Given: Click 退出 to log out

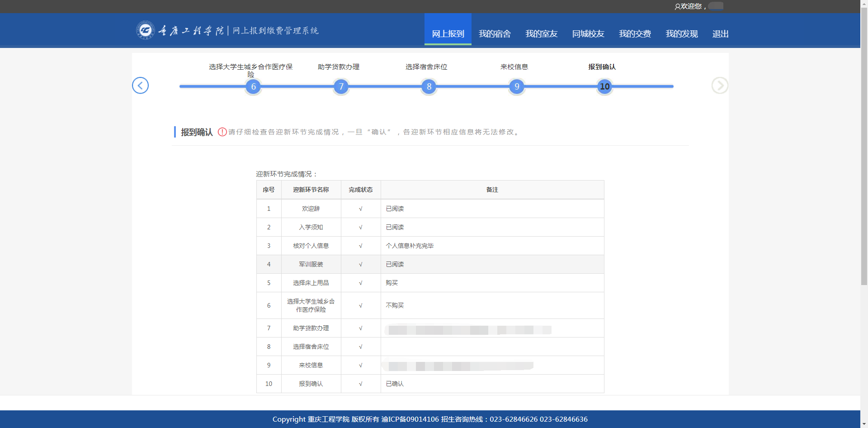Looking at the screenshot, I should click(720, 34).
